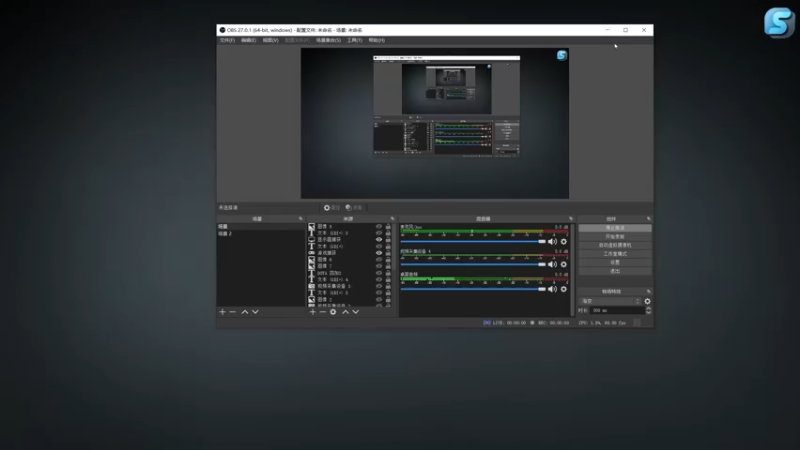Adjust the 麦克风/Aux volume slider

click(473, 241)
